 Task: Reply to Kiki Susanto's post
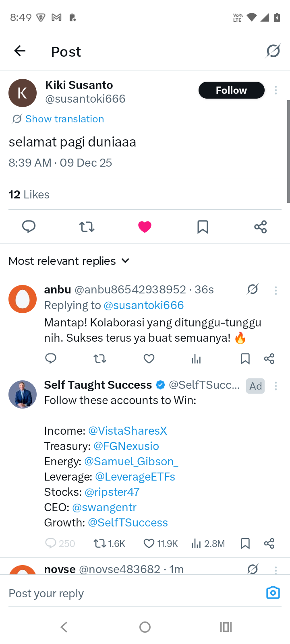29,227
